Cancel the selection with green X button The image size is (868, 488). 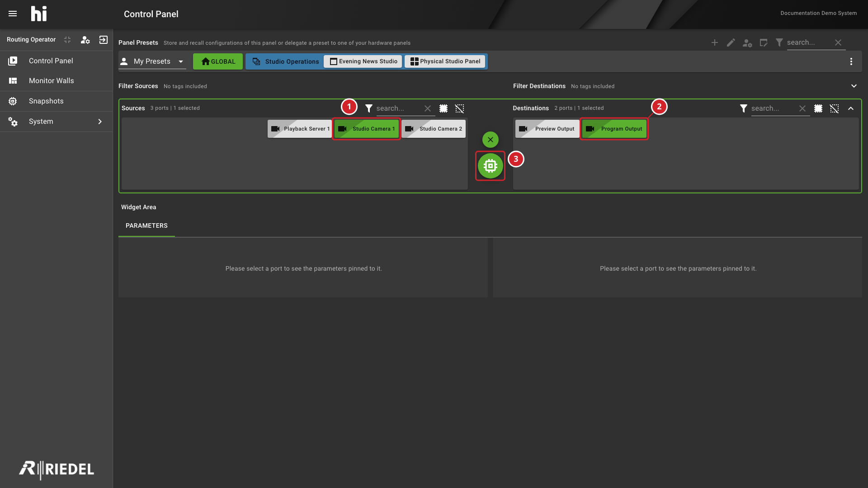(491, 140)
